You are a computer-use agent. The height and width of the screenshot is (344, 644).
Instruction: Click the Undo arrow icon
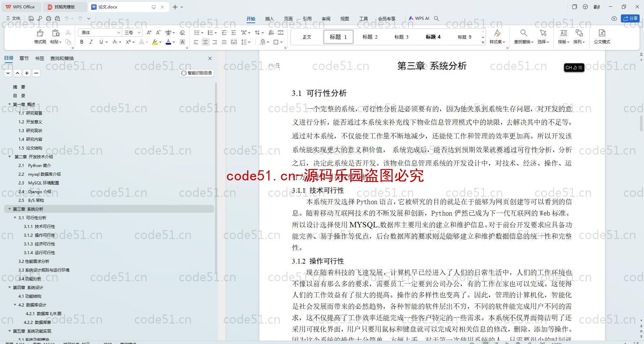click(x=67, y=18)
